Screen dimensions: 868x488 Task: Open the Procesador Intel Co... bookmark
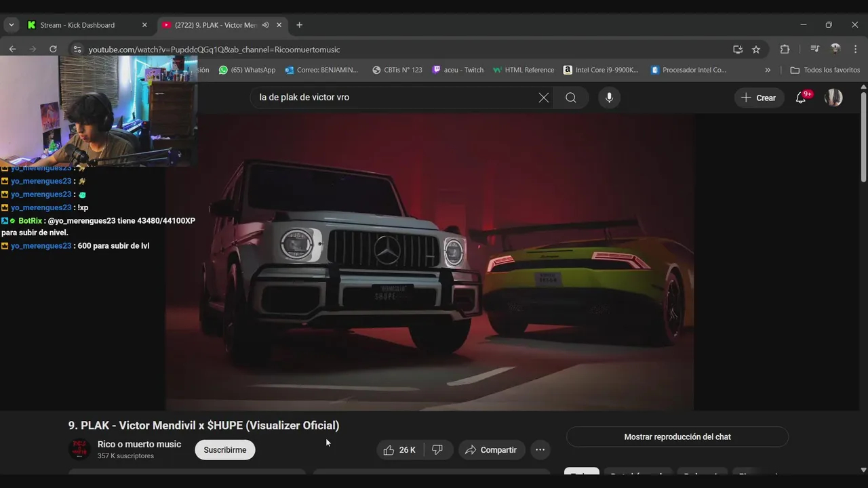pos(688,70)
